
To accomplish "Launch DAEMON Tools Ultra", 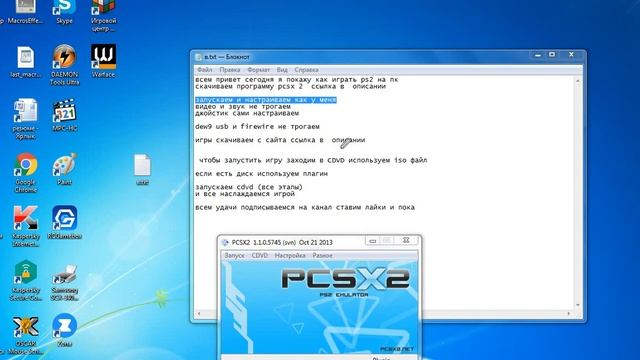I will pos(64,64).
